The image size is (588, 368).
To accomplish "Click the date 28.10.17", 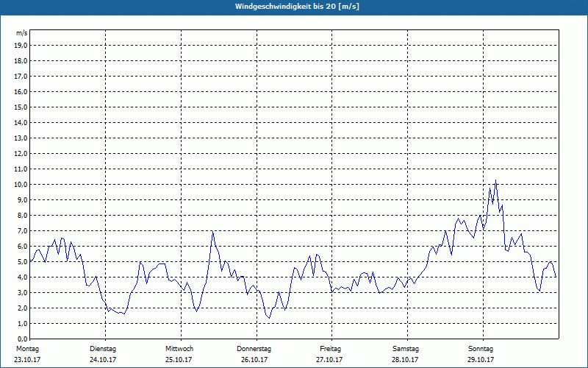I will 405,360.
